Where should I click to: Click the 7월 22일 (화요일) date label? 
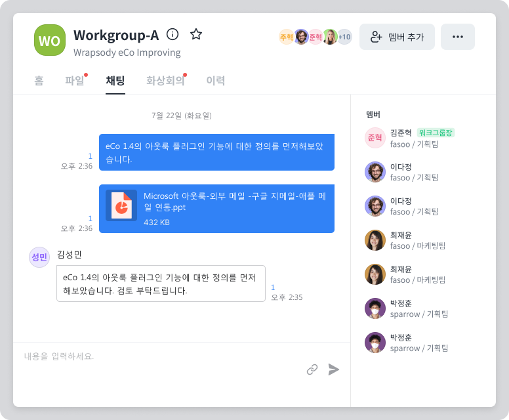[182, 115]
